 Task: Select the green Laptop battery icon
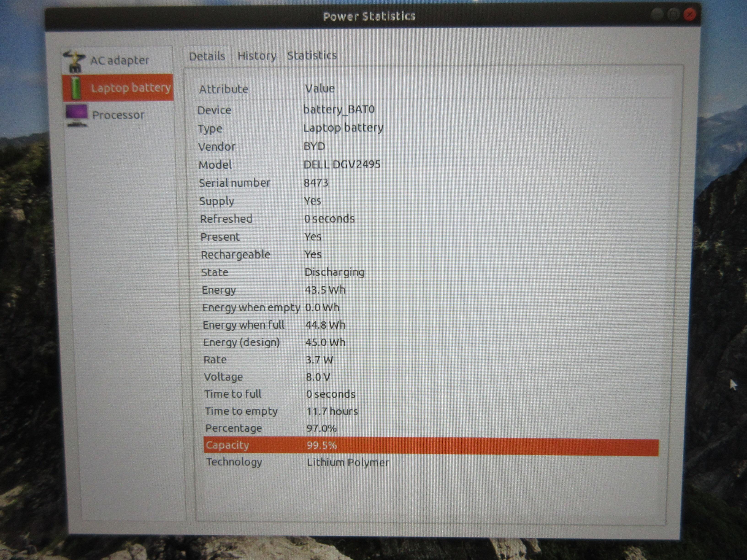76,88
